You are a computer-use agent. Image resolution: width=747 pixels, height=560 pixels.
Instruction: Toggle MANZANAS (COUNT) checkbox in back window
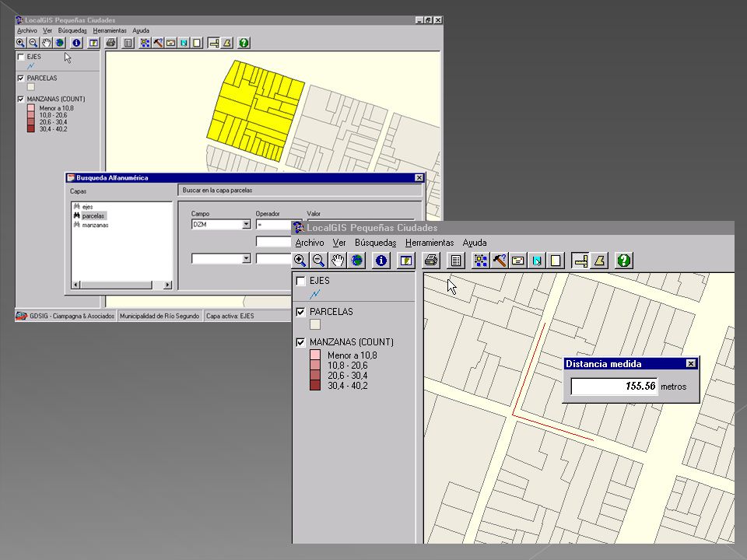tap(20, 99)
